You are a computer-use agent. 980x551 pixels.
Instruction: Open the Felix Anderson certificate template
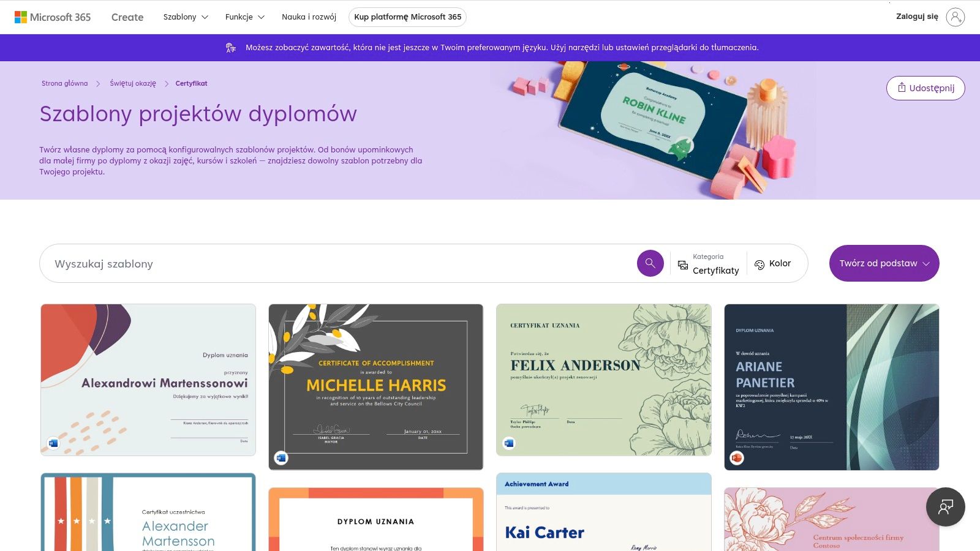[604, 380]
